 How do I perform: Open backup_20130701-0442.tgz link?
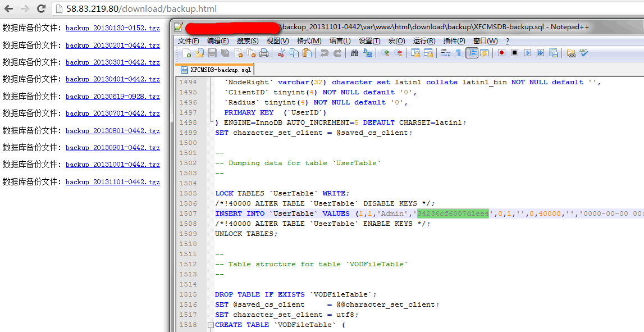pyautogui.click(x=112, y=113)
